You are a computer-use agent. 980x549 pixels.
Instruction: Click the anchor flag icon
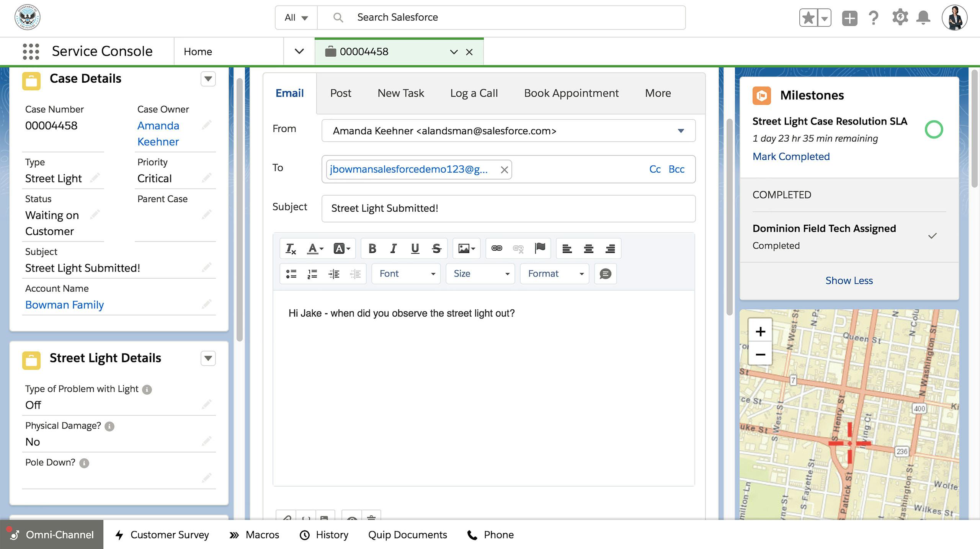[540, 248]
